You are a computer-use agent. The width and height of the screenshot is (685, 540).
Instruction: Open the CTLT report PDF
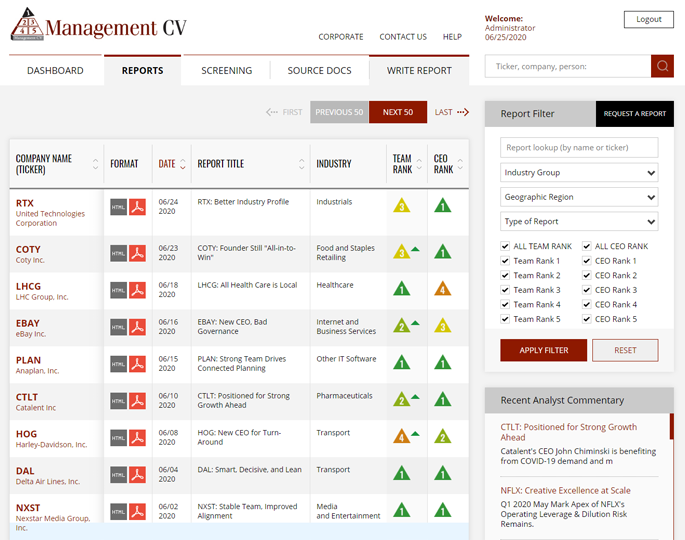point(138,401)
